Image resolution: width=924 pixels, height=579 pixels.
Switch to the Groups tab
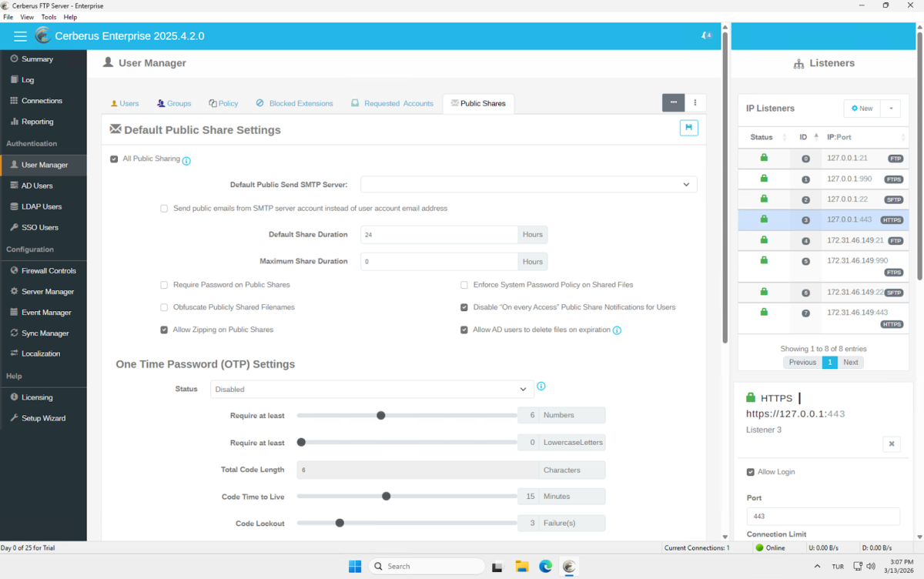click(x=173, y=103)
